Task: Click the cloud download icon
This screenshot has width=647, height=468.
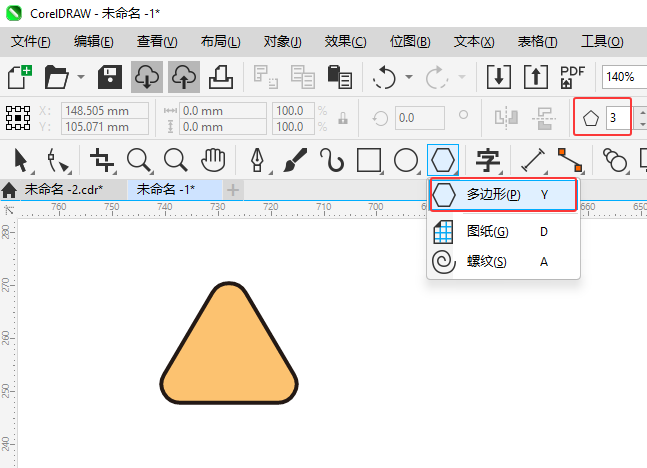Action: (x=147, y=77)
